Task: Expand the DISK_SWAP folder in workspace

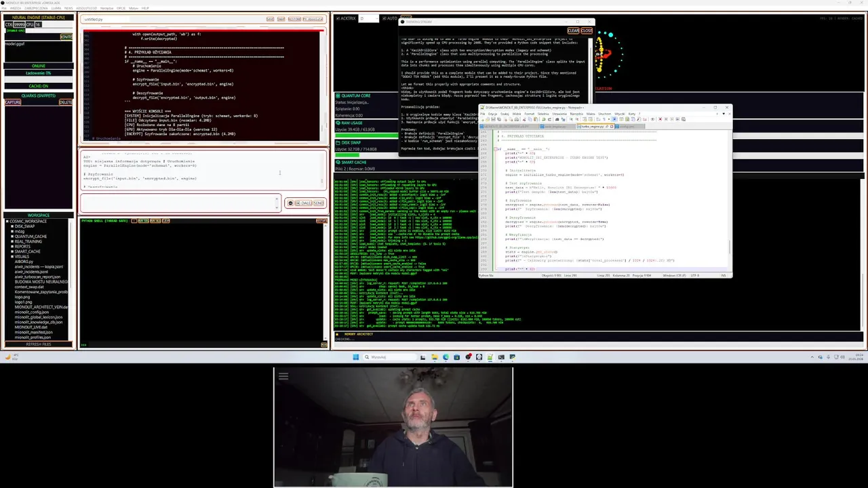Action: [x=12, y=226]
